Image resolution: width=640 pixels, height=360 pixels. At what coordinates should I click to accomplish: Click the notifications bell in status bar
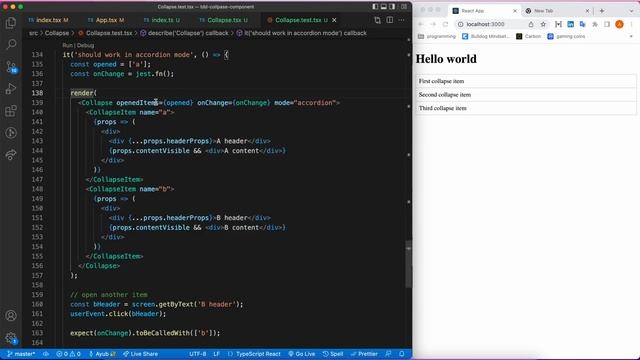pos(402,354)
